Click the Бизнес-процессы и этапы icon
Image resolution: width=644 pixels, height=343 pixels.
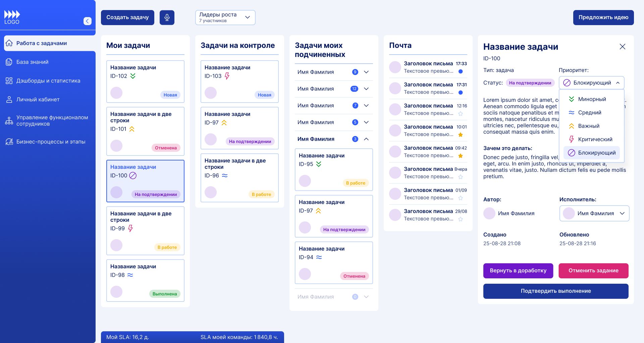9,142
